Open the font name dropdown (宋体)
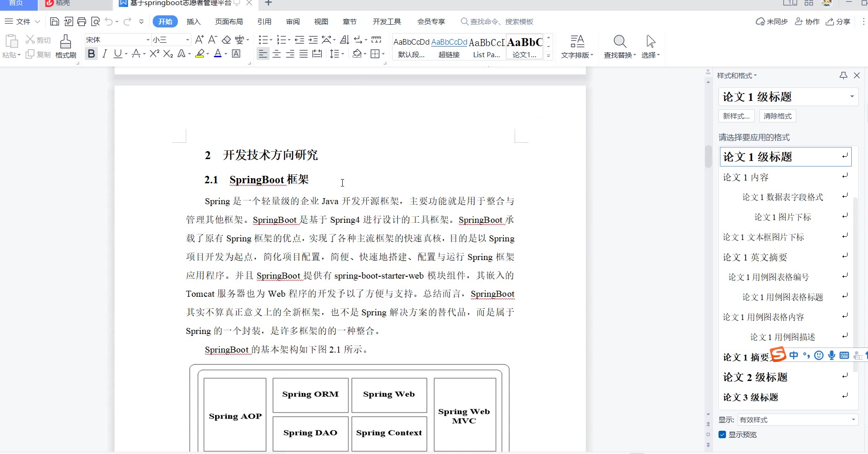Screen dimensions: 868x454 [148, 40]
